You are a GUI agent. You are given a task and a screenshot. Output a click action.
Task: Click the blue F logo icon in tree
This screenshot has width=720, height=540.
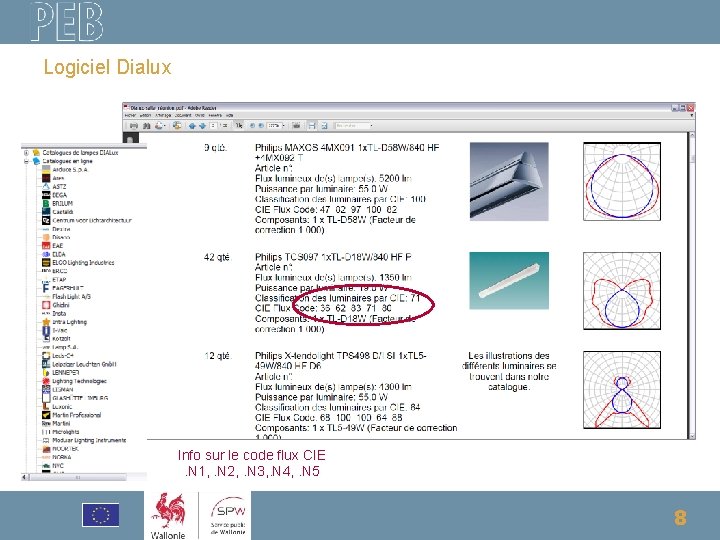tap(45, 288)
